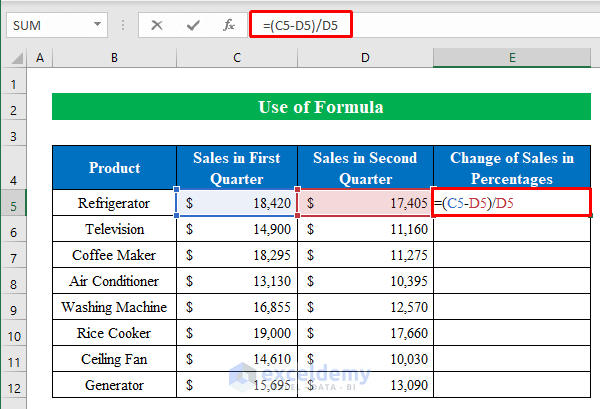Click the Refrigerator product cell

pyautogui.click(x=114, y=204)
